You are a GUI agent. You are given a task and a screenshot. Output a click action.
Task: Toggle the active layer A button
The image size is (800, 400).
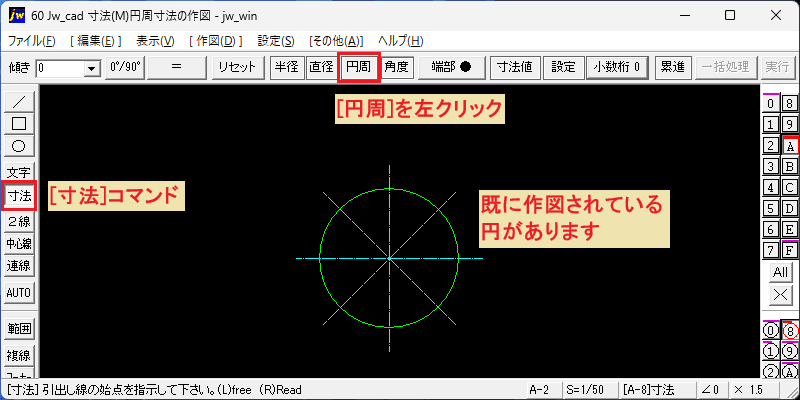point(790,145)
